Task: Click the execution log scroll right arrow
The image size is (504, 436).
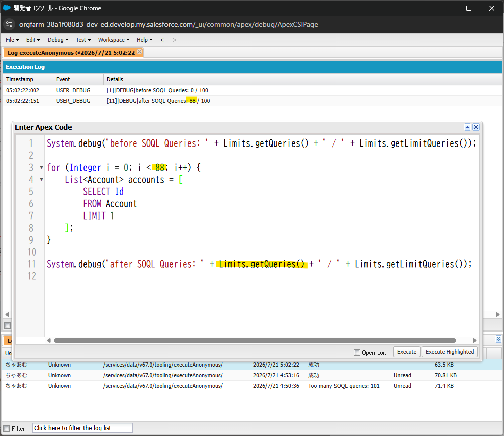Action: pos(498,314)
